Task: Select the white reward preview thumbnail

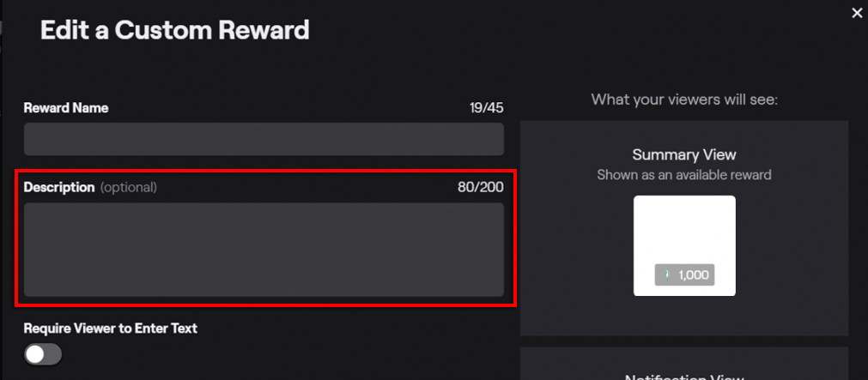Action: tap(684, 232)
